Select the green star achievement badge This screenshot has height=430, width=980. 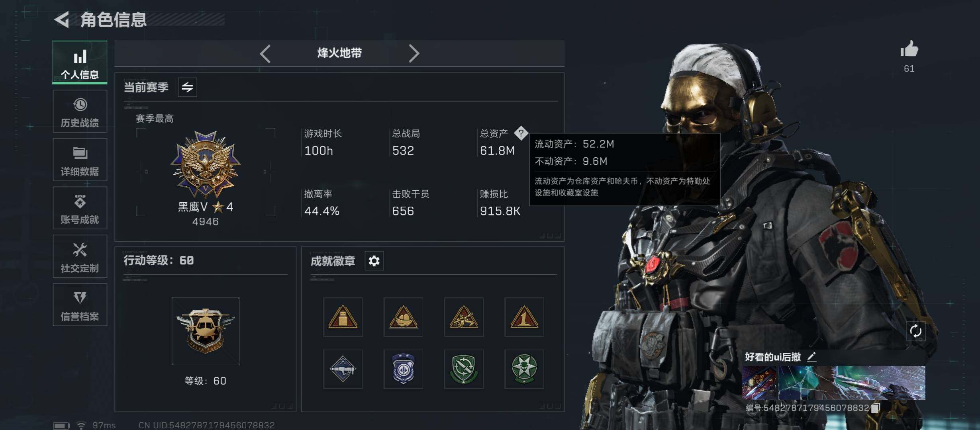[524, 369]
